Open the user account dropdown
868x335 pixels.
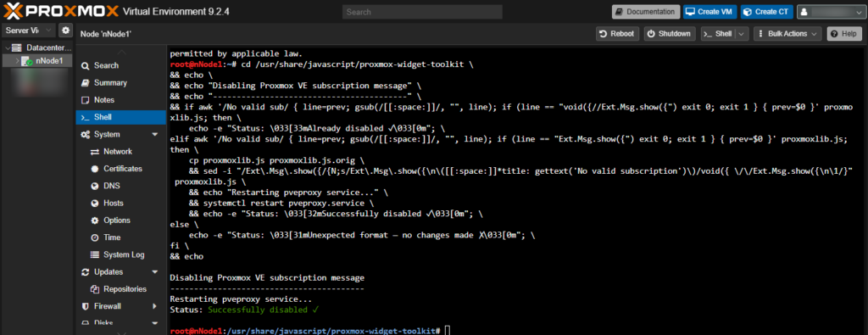(831, 12)
